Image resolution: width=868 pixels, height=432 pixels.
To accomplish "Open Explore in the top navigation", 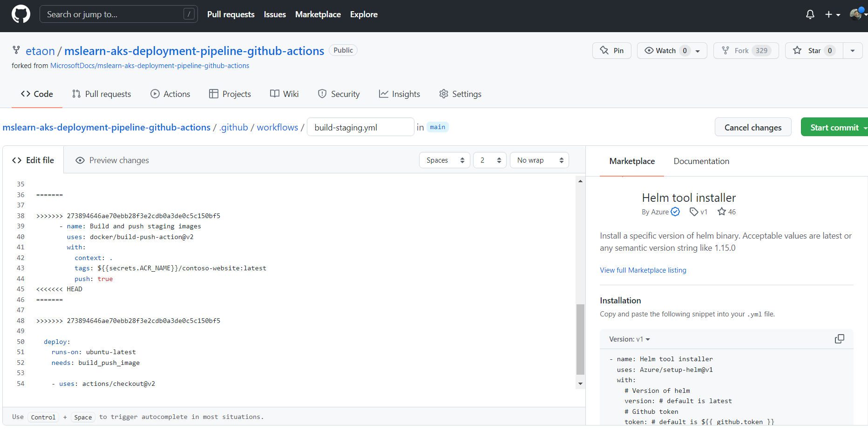I will [364, 14].
